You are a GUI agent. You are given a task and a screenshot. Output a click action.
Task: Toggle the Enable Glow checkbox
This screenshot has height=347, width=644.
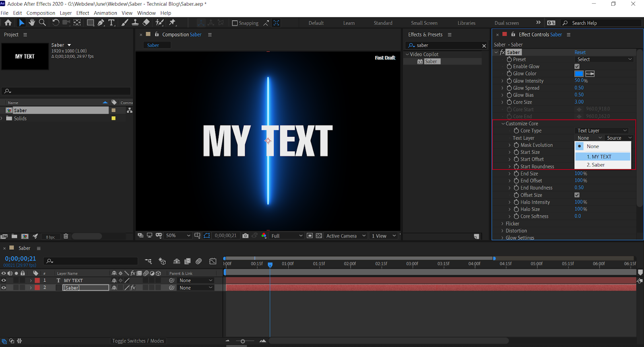[x=577, y=66]
